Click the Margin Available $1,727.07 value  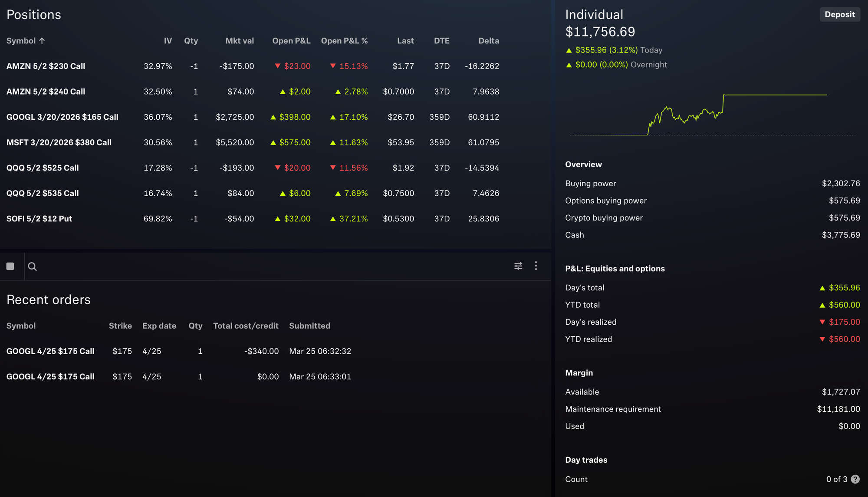point(841,392)
